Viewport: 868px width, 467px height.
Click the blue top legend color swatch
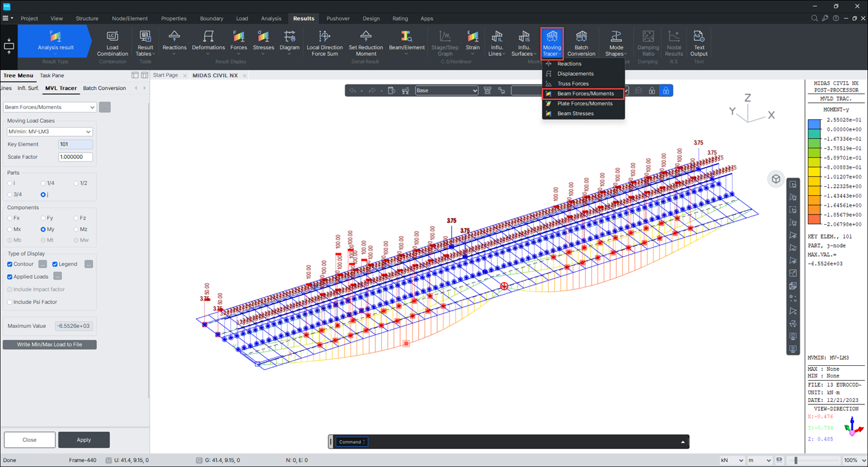coord(814,124)
